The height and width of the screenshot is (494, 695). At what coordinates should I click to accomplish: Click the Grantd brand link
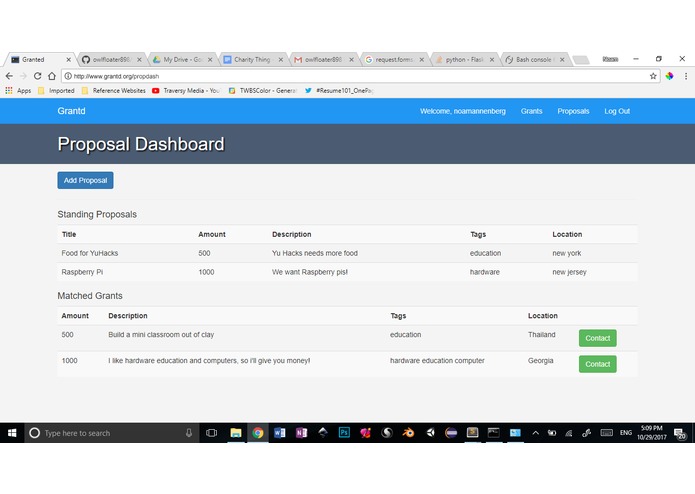[71, 111]
